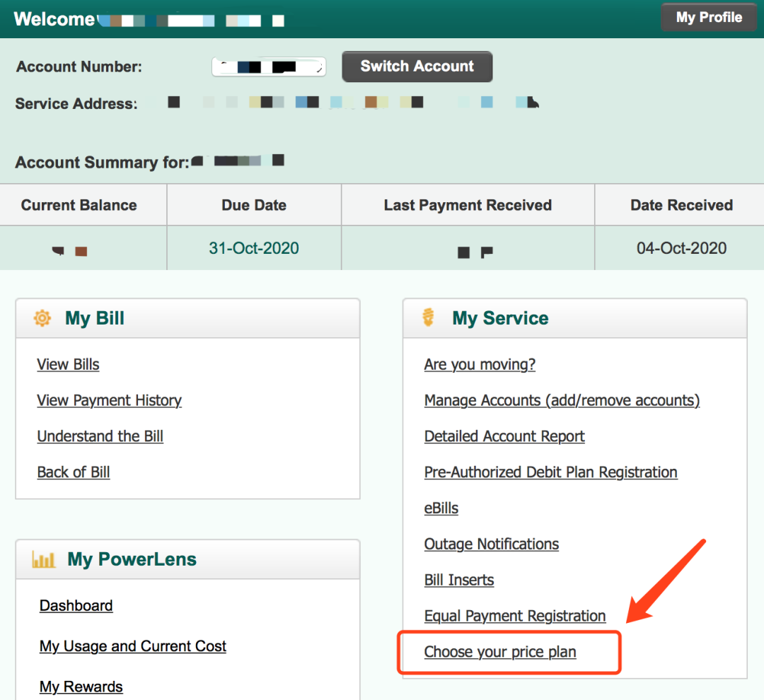View the Detailed Account Report
764x700 pixels.
pyautogui.click(x=504, y=437)
